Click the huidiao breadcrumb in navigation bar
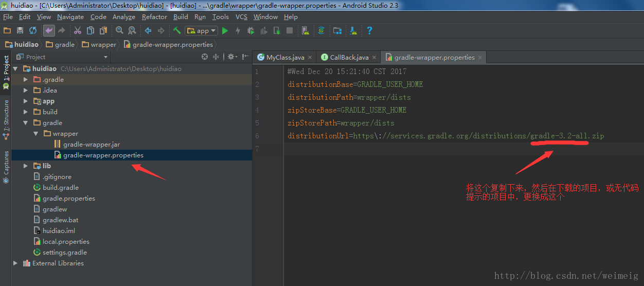 [22, 45]
